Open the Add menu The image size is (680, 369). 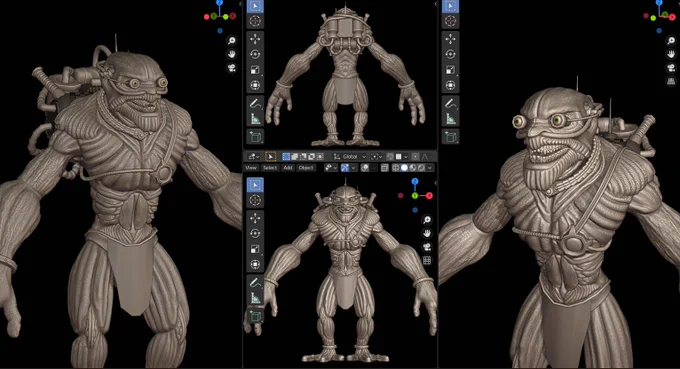pos(288,167)
